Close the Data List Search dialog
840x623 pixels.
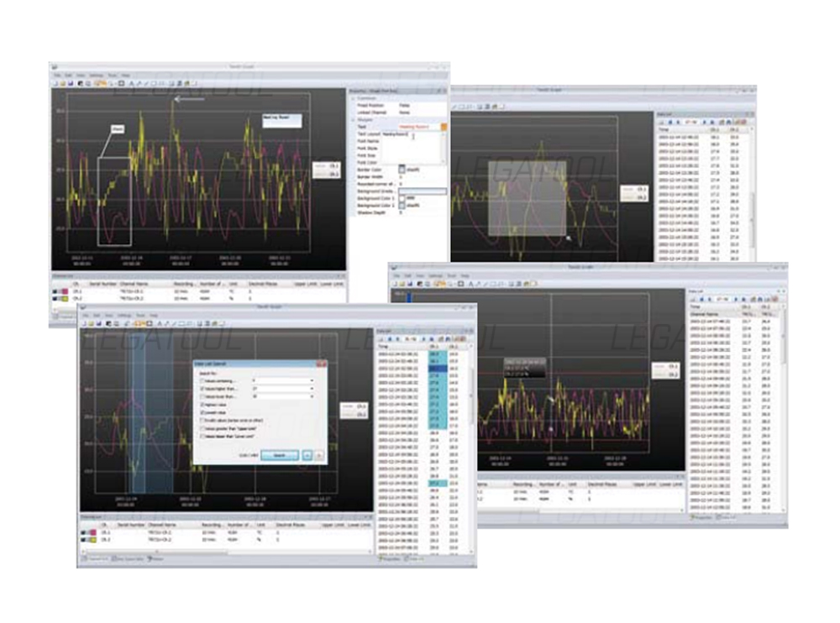tap(323, 364)
